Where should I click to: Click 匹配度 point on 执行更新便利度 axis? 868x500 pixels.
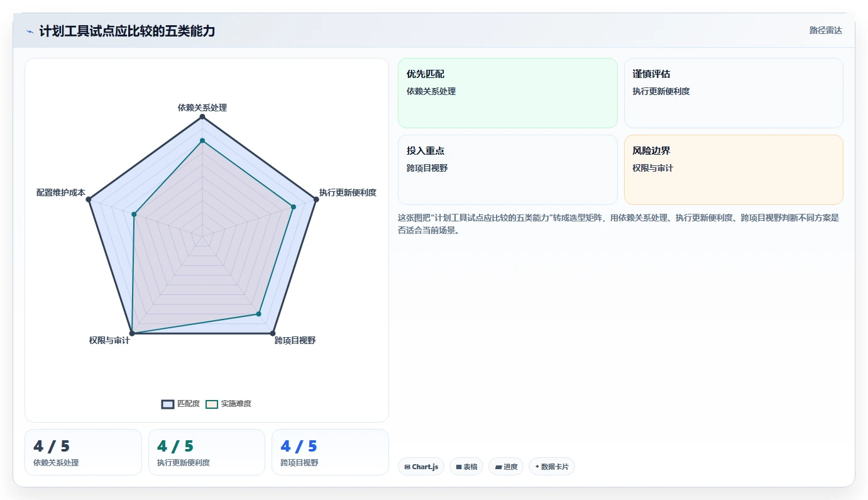point(316,199)
